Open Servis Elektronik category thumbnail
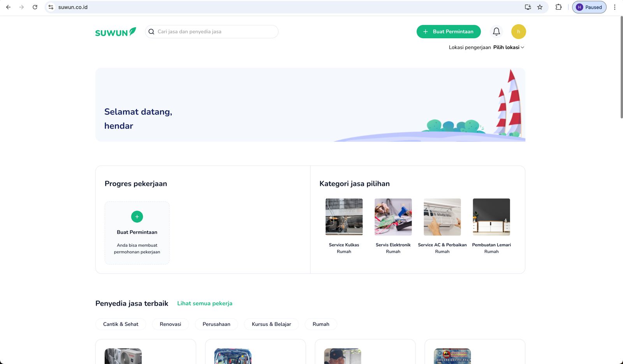623x364 pixels. coord(393,217)
